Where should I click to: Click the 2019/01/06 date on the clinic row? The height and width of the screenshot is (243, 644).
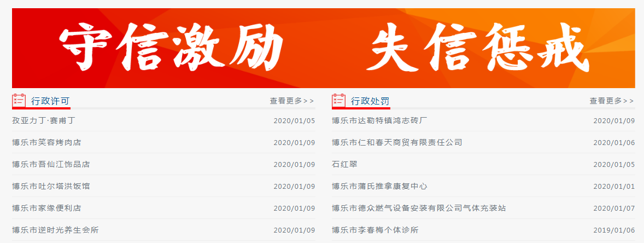(614, 230)
